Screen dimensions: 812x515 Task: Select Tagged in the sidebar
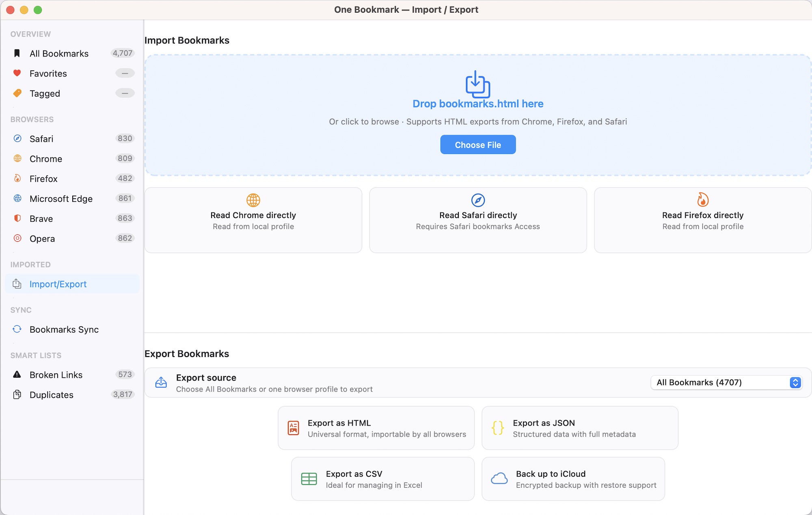(72, 93)
